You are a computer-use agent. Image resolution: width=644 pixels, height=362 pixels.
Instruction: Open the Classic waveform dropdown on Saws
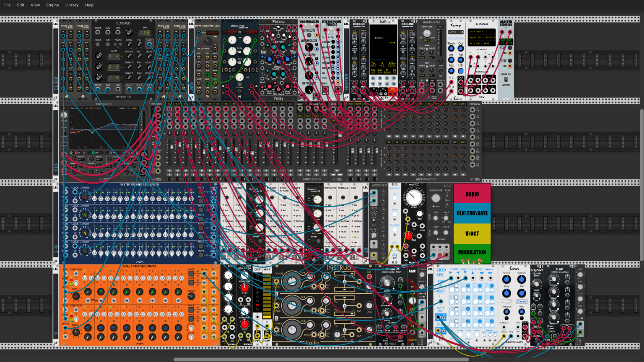522,301
